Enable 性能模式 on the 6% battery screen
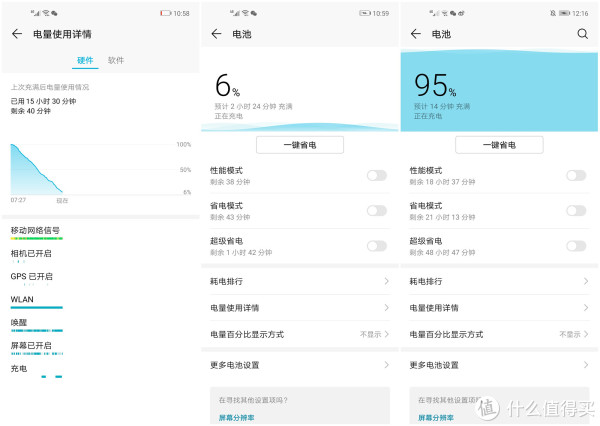The height and width of the screenshot is (426, 600). tap(376, 176)
